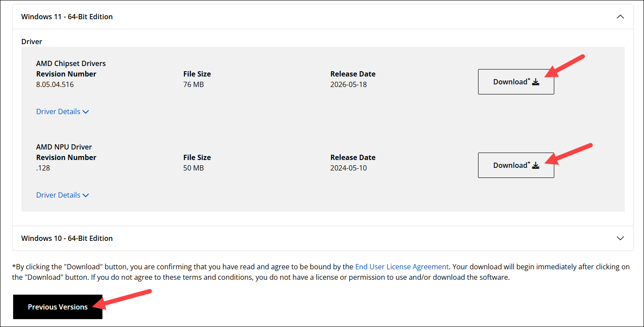
Task: Open the Previous Versions page
Action: coord(58,307)
